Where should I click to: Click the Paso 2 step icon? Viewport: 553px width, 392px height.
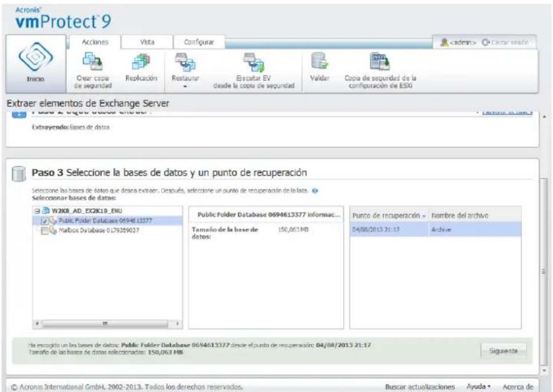point(19,115)
